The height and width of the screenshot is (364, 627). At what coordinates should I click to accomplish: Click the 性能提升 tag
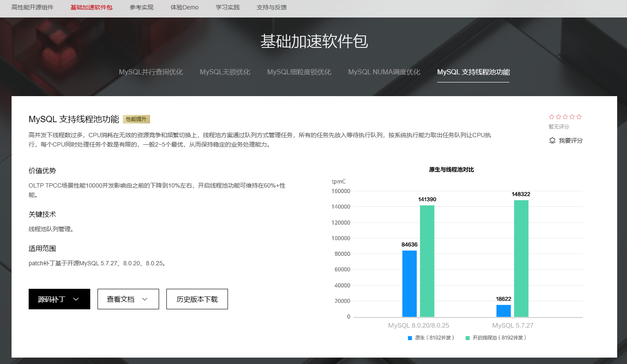pyautogui.click(x=136, y=119)
